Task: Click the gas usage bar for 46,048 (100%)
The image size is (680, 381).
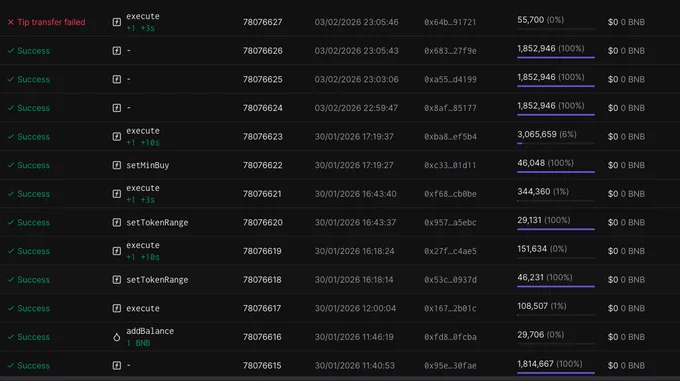Action: tap(556, 172)
